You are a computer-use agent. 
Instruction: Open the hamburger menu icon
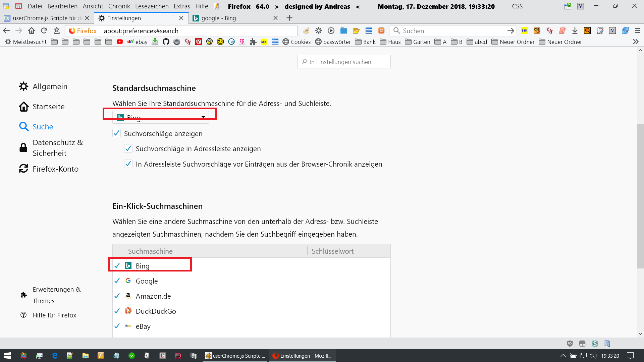coord(638,31)
